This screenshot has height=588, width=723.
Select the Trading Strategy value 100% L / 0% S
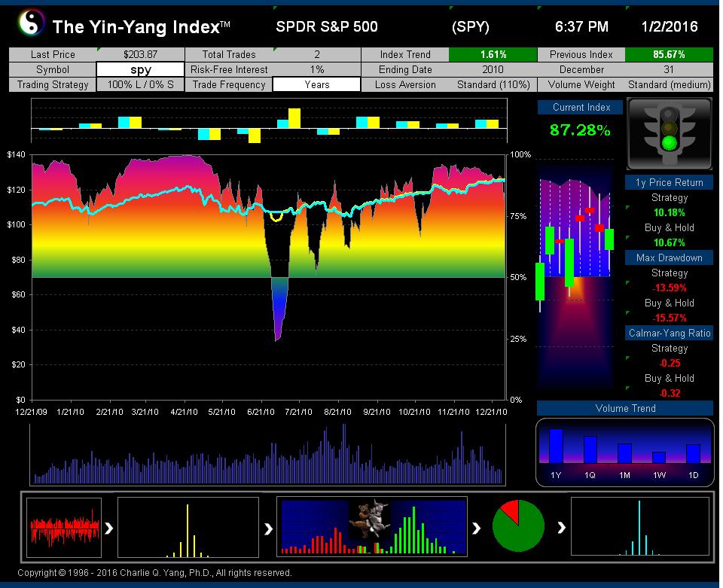(141, 85)
